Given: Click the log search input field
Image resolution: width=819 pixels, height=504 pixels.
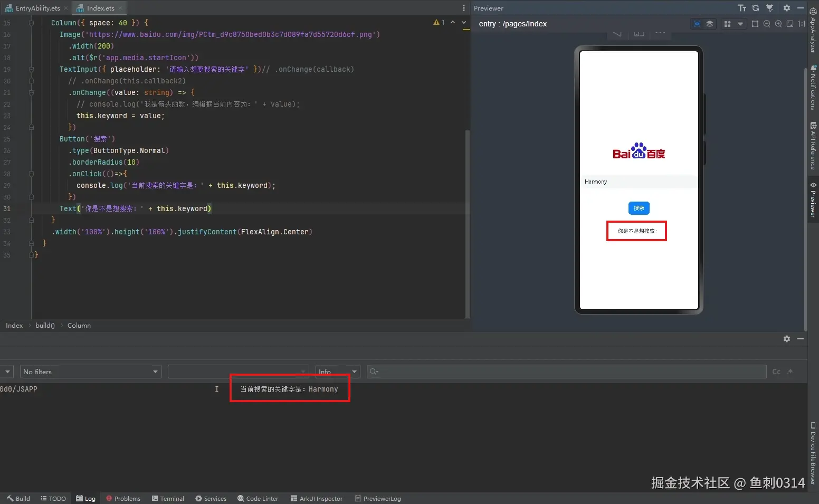Looking at the screenshot, I should [x=567, y=372].
